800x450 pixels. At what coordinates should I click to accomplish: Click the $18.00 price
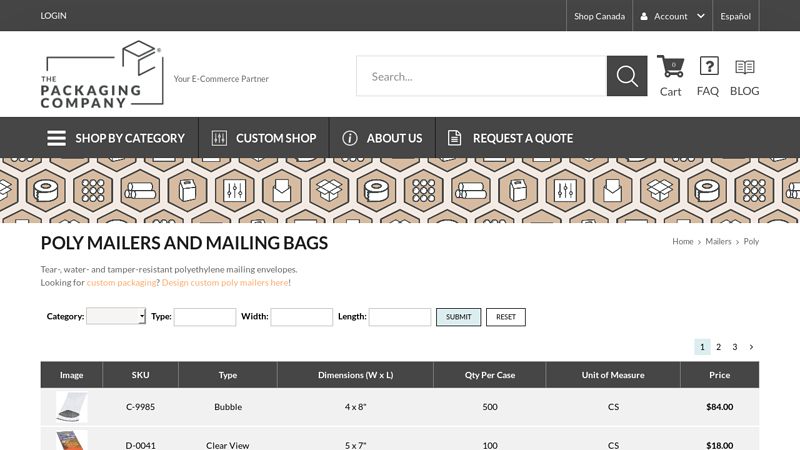click(x=719, y=445)
